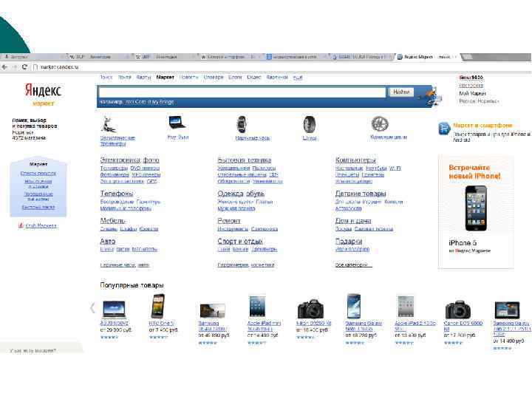
Task: Open the Samsung Galaxy Note phone image
Action: (353, 306)
